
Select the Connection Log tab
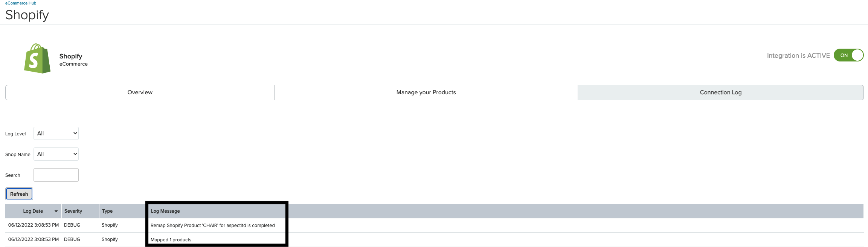(x=721, y=92)
